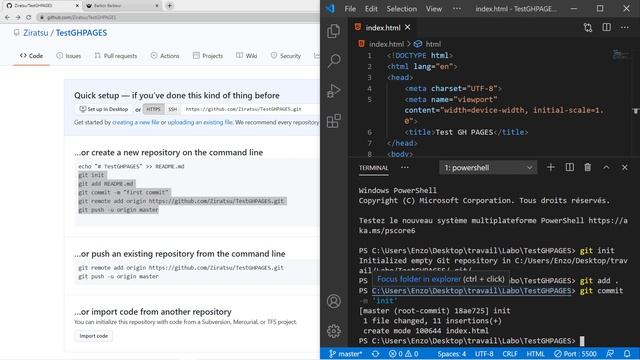Screen dimensions: 640x360
Task: Open the GitHub Actions tab
Action: (165, 56)
